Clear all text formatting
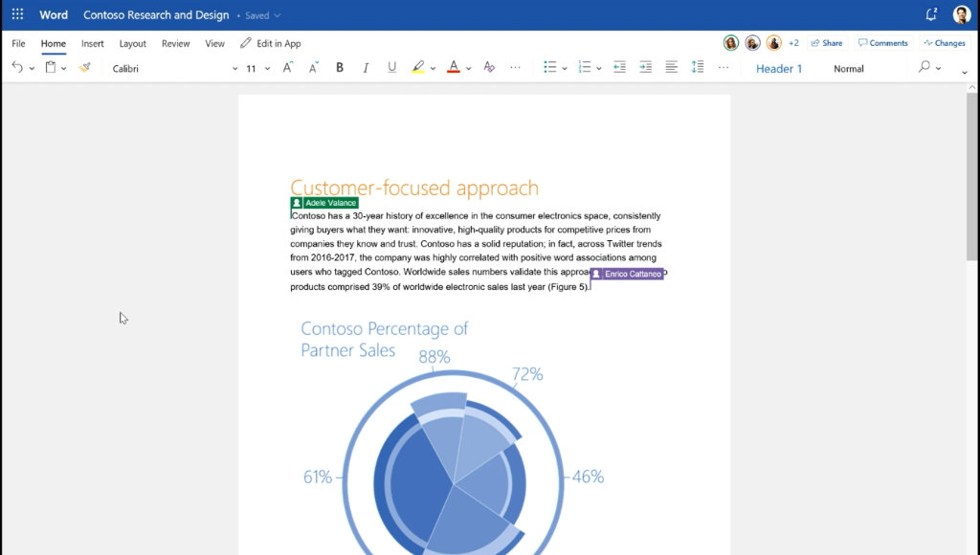Image resolution: width=980 pixels, height=555 pixels. pos(489,68)
